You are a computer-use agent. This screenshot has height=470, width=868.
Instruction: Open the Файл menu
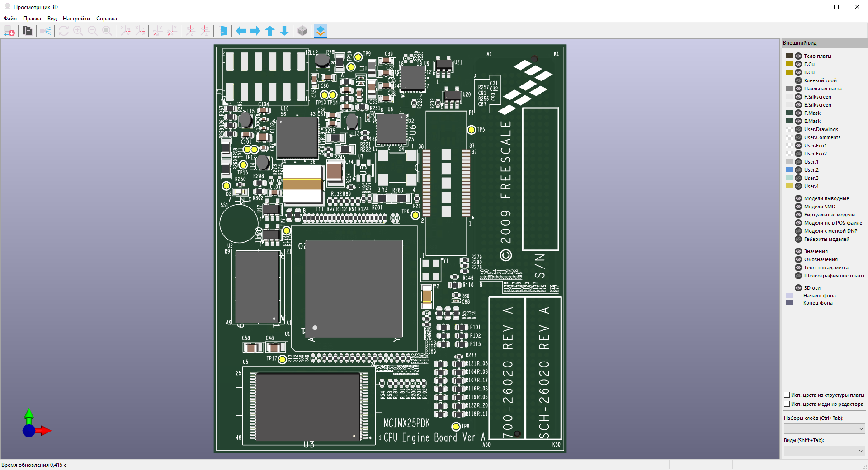tap(10, 19)
